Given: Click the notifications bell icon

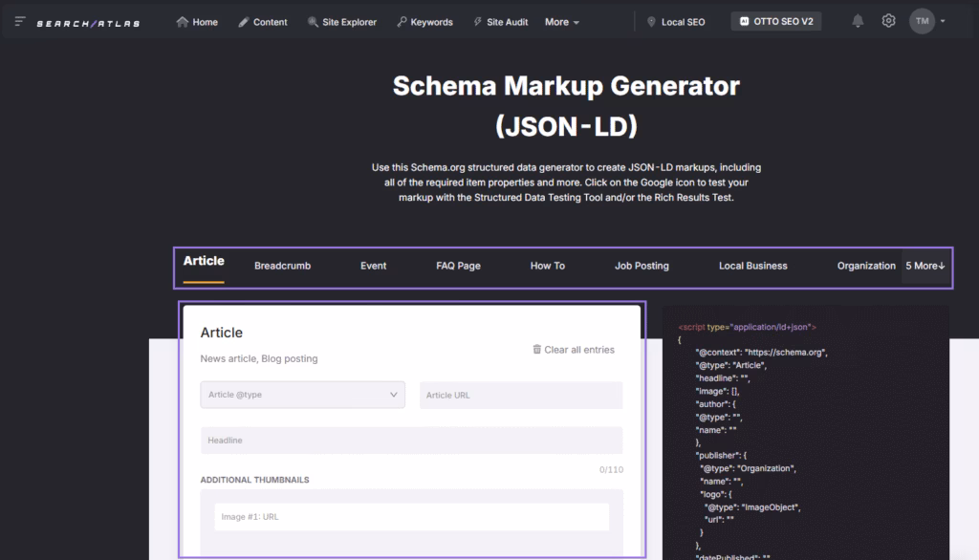Looking at the screenshot, I should click(x=858, y=21).
